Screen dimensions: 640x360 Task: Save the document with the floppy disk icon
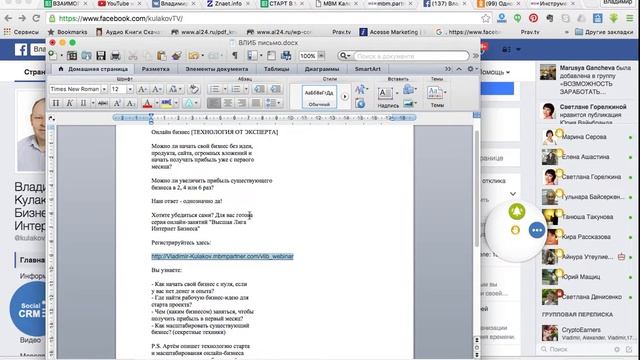click(x=101, y=56)
